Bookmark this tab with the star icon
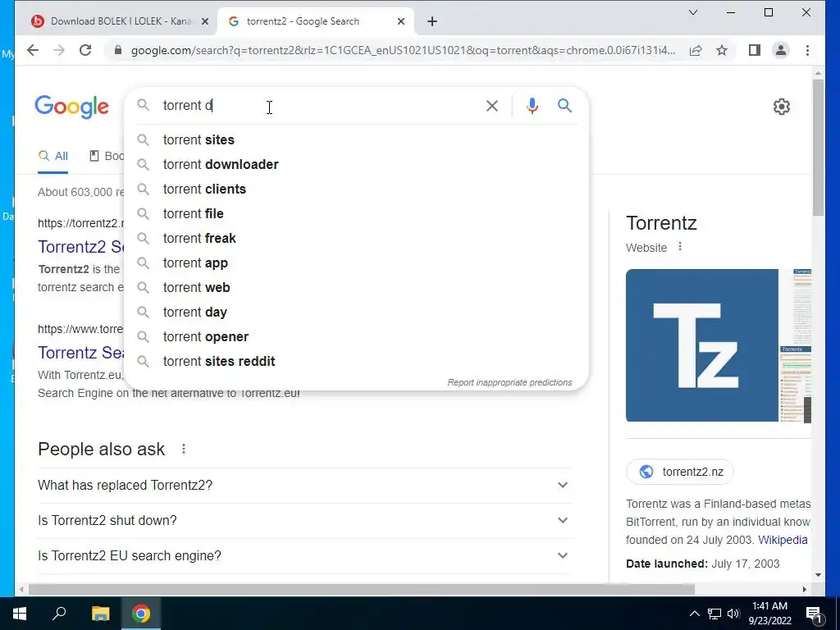This screenshot has width=840, height=630. pyautogui.click(x=722, y=50)
